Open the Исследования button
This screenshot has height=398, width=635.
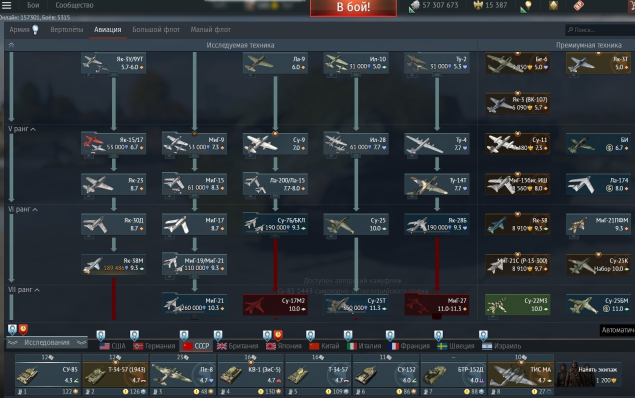tap(47, 343)
